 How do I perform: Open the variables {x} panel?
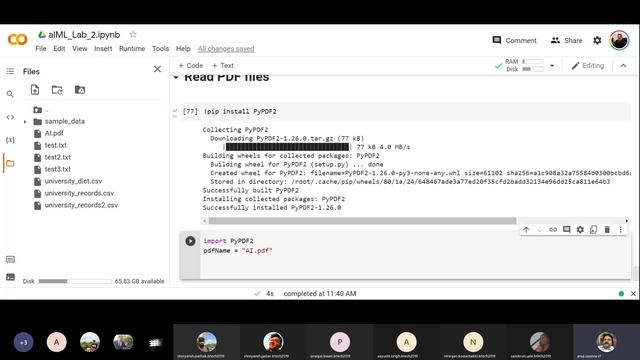(x=10, y=140)
